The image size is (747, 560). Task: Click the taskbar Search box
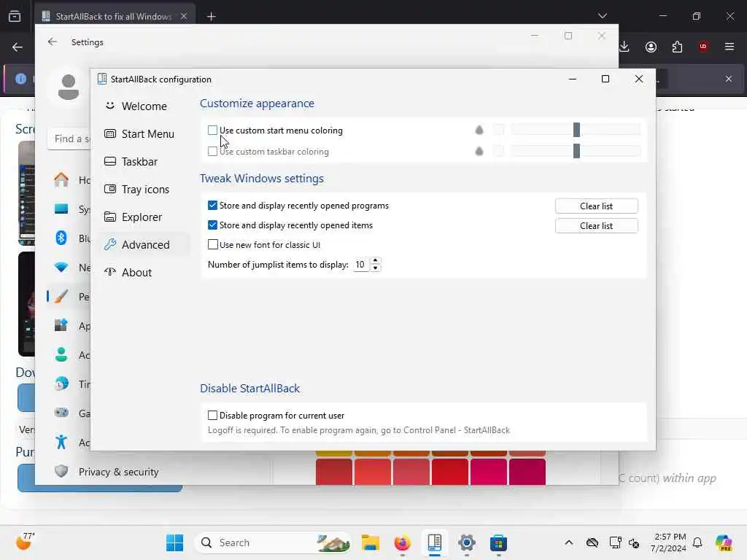[x=273, y=542]
